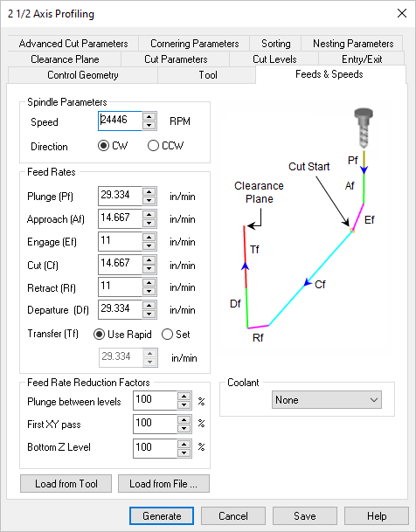Open the Nesting Parameters tab
Viewport: 416px width, 532px height.
[x=352, y=44]
